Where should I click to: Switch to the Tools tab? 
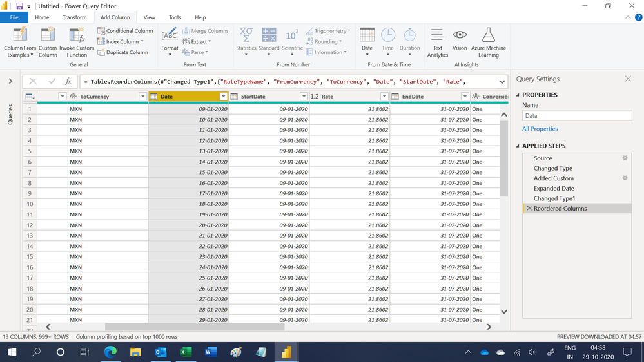point(175,17)
